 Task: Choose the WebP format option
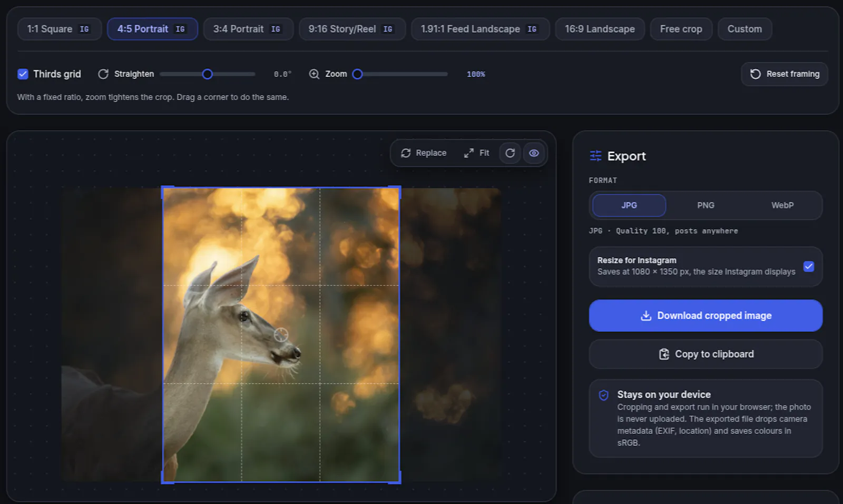pos(782,205)
